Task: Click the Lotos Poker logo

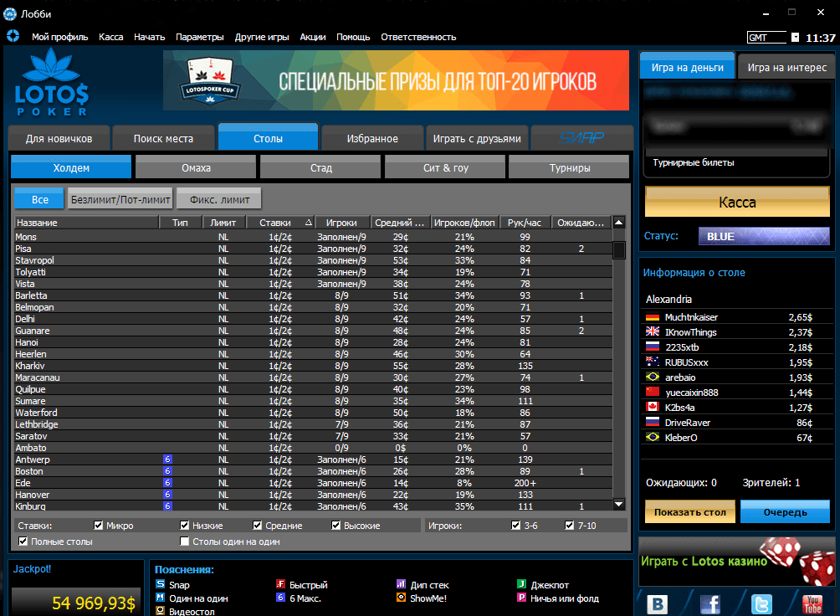Action: pos(52,82)
